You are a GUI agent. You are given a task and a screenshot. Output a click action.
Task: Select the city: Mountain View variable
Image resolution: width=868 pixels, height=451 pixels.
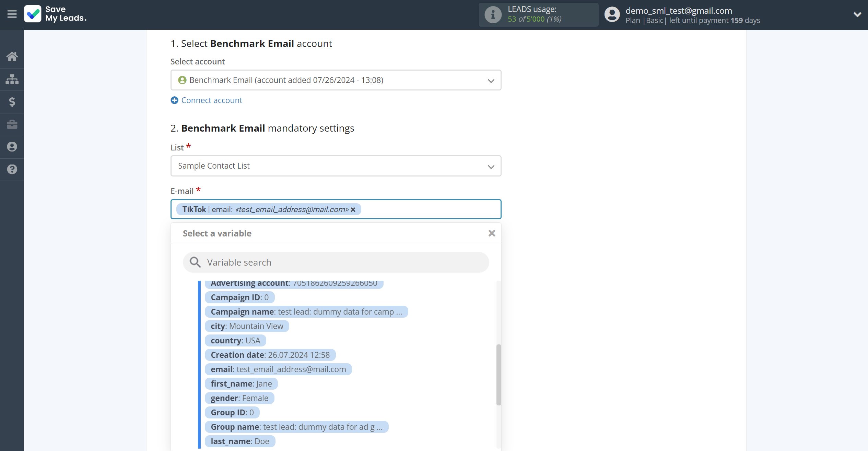[x=247, y=326]
